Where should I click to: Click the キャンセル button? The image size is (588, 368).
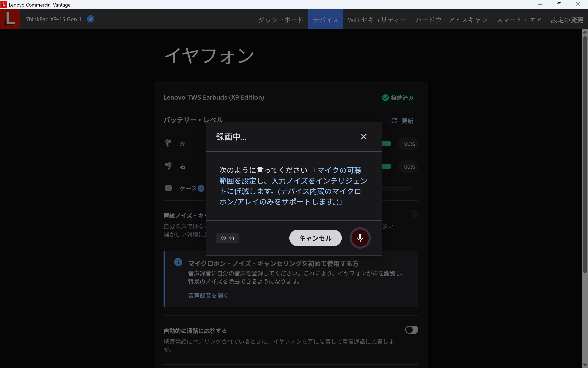pyautogui.click(x=315, y=238)
